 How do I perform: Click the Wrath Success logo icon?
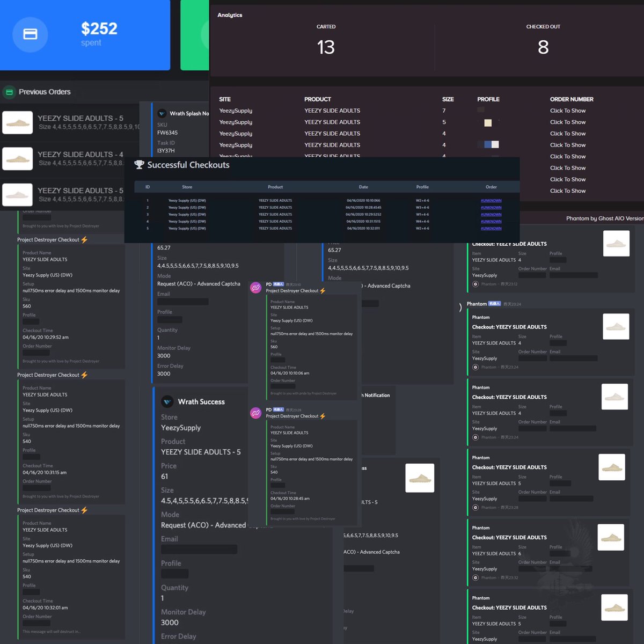(x=167, y=401)
